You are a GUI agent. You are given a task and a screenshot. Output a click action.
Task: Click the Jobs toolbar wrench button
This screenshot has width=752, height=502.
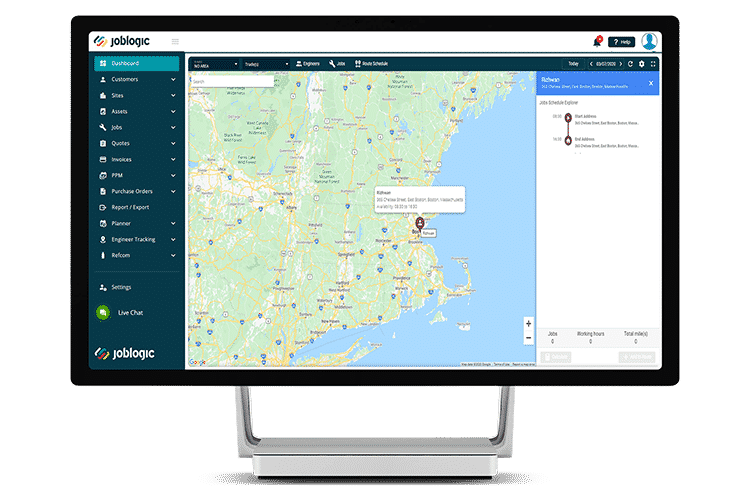[337, 64]
